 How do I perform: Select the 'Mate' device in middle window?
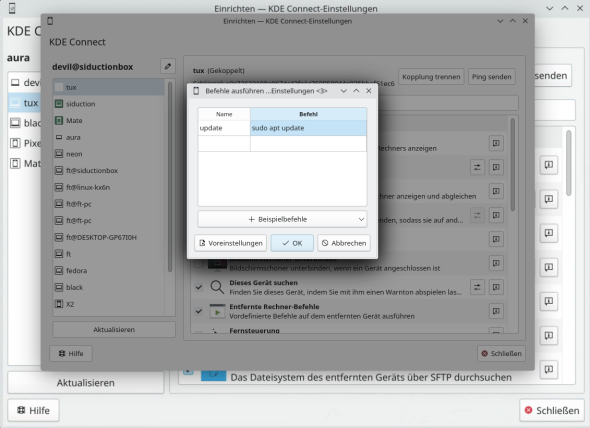tap(109, 120)
